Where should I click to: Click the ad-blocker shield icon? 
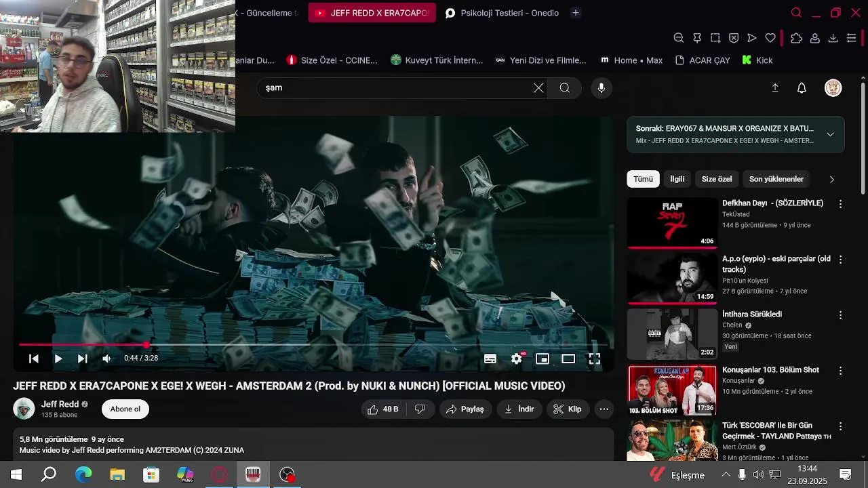734,38
